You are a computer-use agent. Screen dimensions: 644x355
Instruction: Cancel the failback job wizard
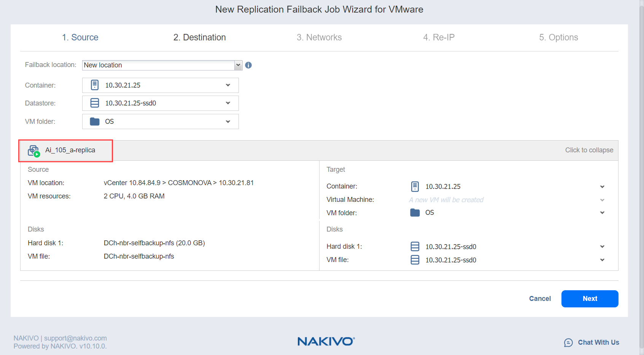(539, 299)
